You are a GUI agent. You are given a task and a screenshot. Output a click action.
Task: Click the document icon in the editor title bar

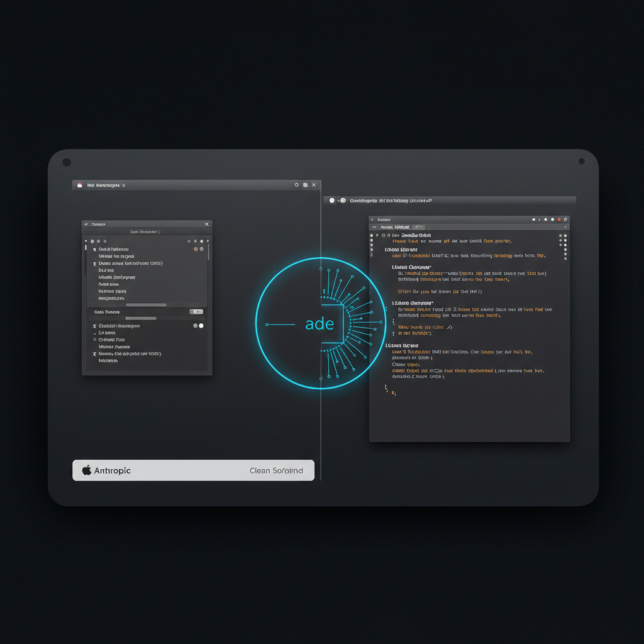pyautogui.click(x=372, y=220)
